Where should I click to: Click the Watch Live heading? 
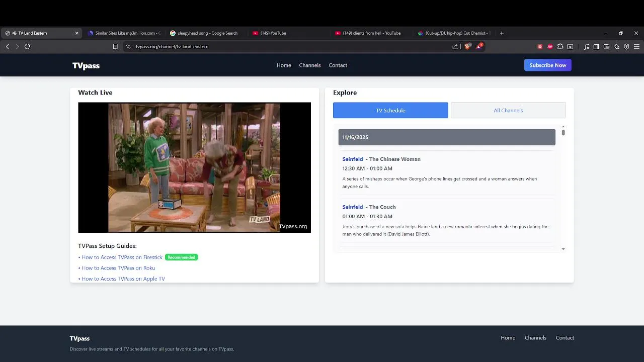pyautogui.click(x=95, y=93)
